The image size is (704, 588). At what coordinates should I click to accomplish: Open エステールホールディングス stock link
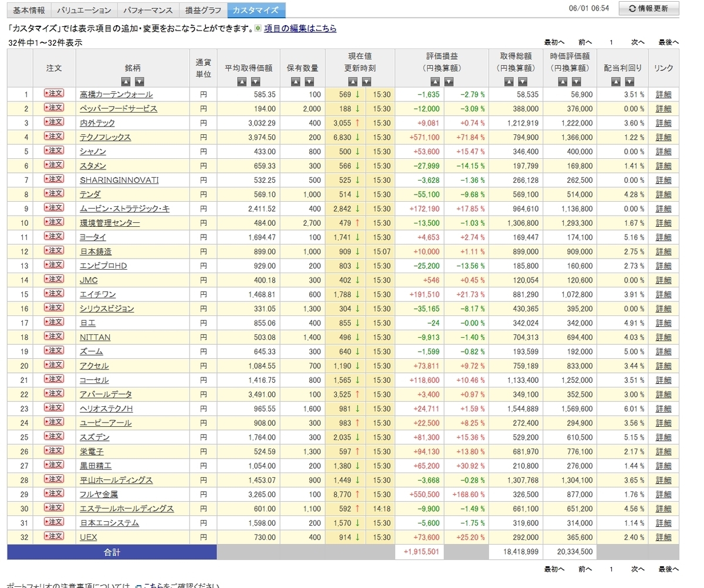[x=127, y=509]
